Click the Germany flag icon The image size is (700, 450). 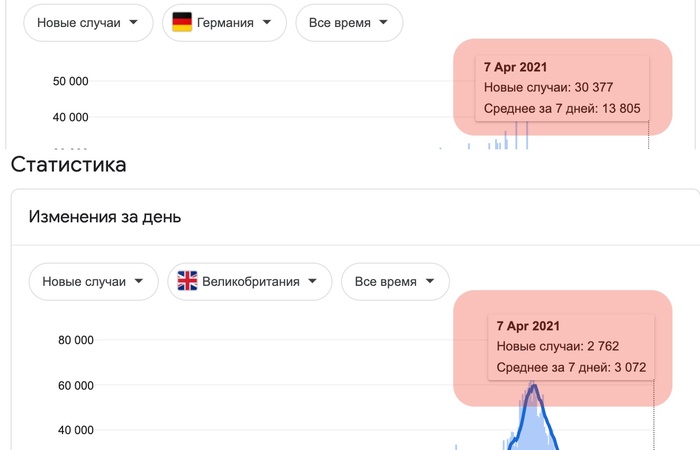coord(182,24)
